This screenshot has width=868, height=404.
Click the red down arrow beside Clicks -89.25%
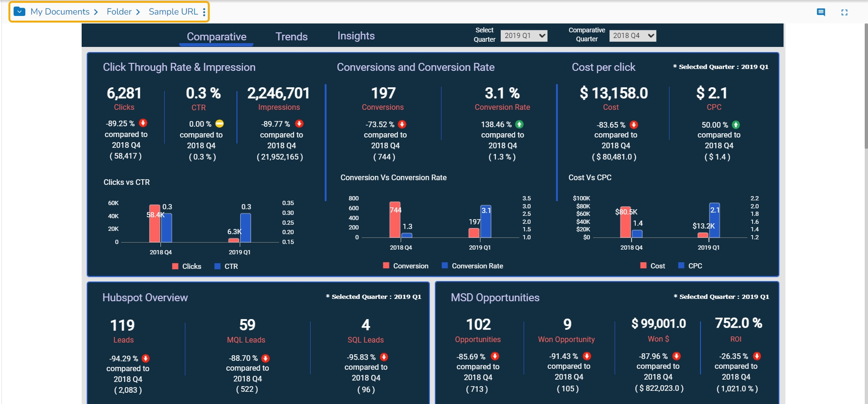143,123
